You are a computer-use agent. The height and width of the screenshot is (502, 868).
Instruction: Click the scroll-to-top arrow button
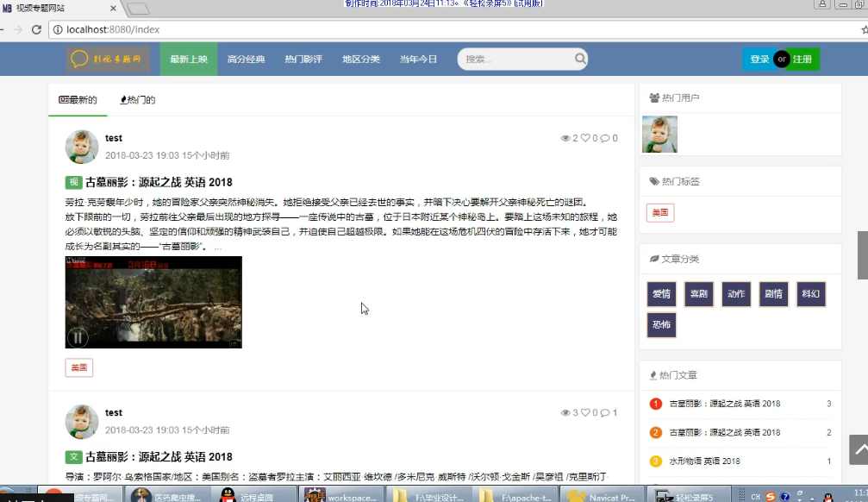[859, 450]
